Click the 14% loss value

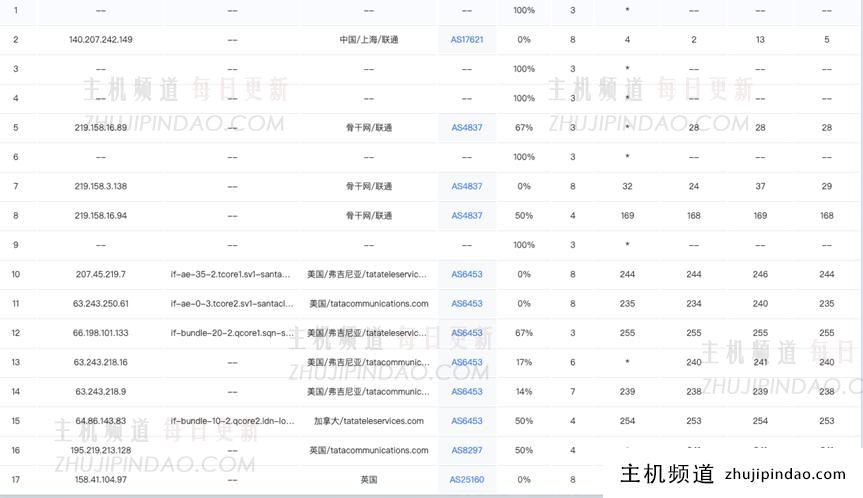524,392
